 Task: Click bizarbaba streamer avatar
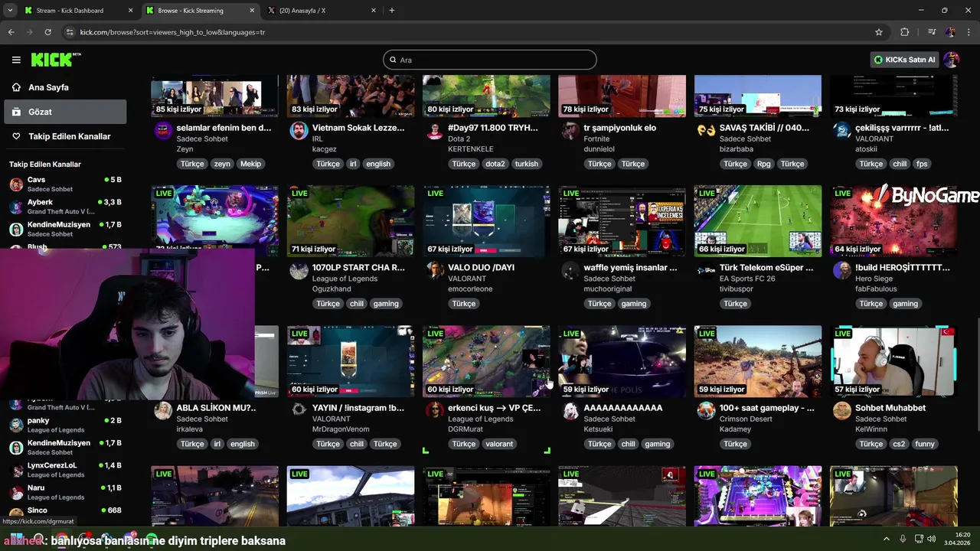706,130
